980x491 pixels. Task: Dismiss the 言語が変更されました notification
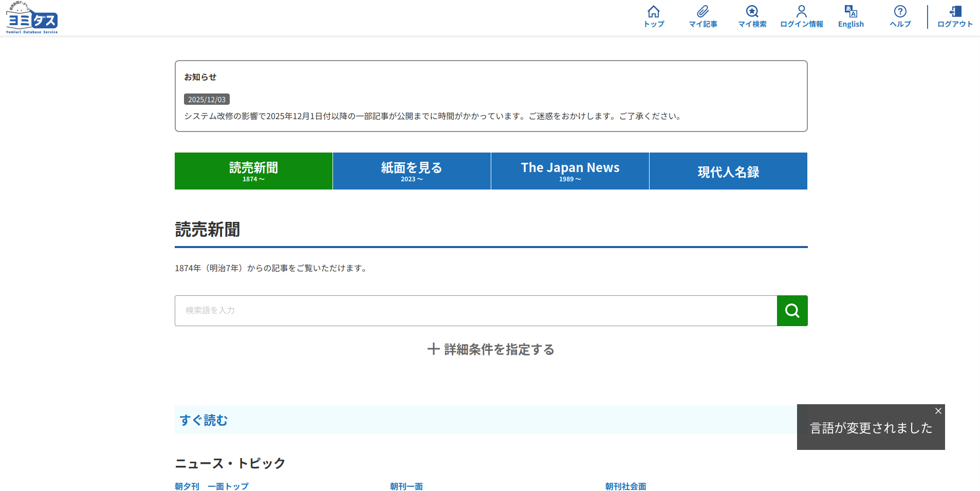pyautogui.click(x=938, y=411)
